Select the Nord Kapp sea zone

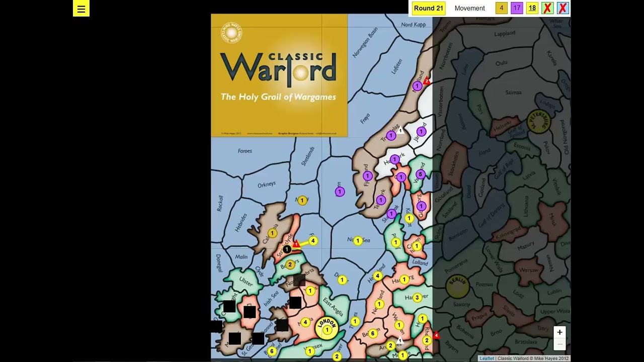tap(414, 25)
